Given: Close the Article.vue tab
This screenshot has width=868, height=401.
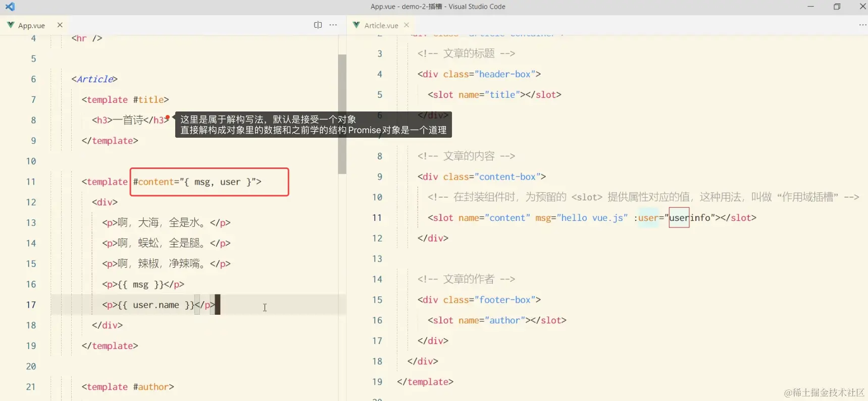Looking at the screenshot, I should [x=406, y=25].
